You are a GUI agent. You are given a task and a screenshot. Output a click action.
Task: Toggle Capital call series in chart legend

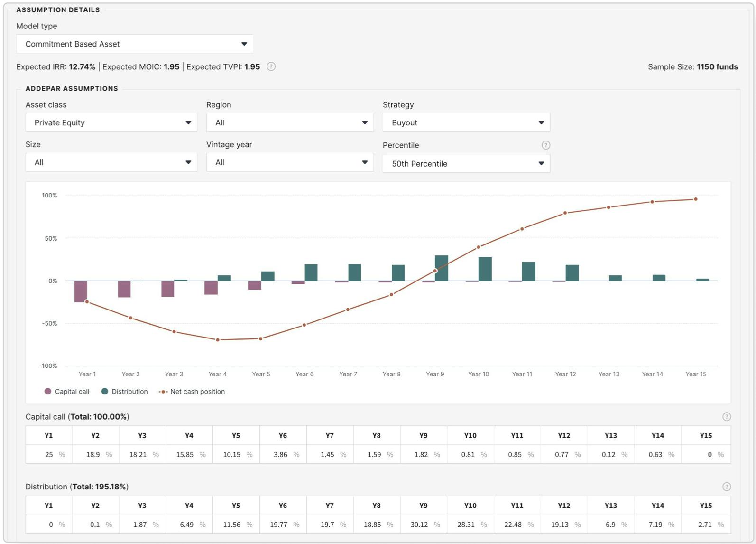click(67, 392)
